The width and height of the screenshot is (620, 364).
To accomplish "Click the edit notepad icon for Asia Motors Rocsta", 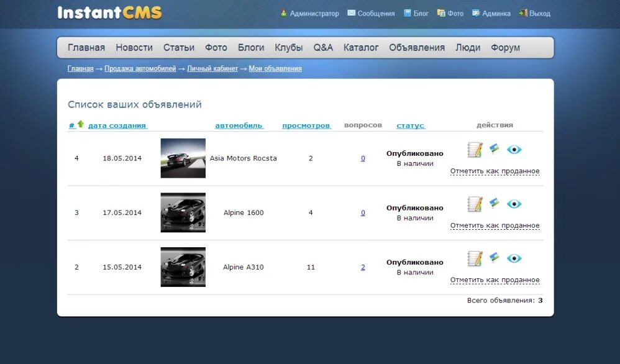I will pyautogui.click(x=475, y=150).
